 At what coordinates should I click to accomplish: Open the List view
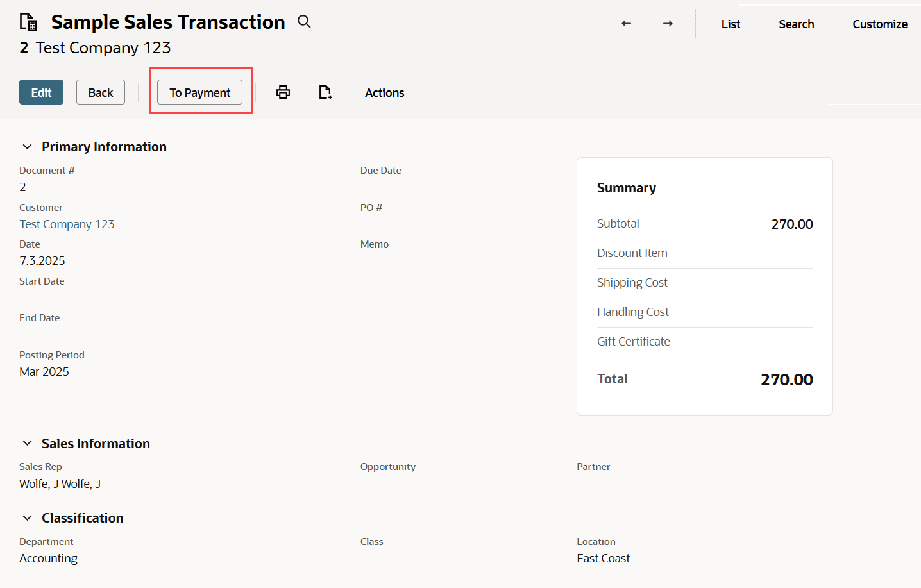[x=731, y=24]
